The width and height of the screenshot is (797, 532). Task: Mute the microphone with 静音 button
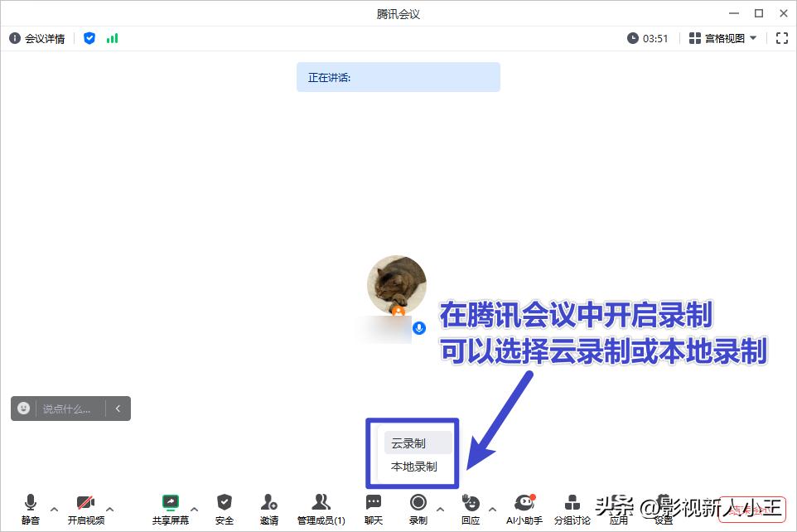pyautogui.click(x=31, y=509)
